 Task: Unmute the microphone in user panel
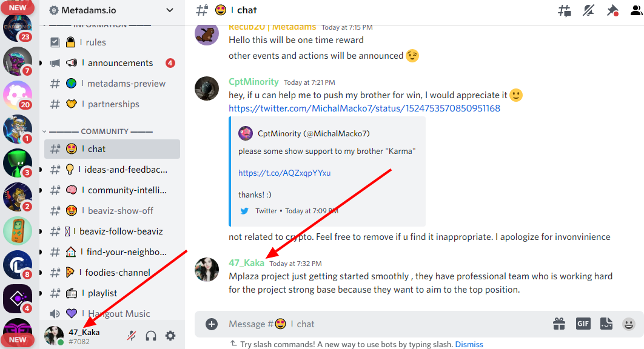(x=132, y=336)
